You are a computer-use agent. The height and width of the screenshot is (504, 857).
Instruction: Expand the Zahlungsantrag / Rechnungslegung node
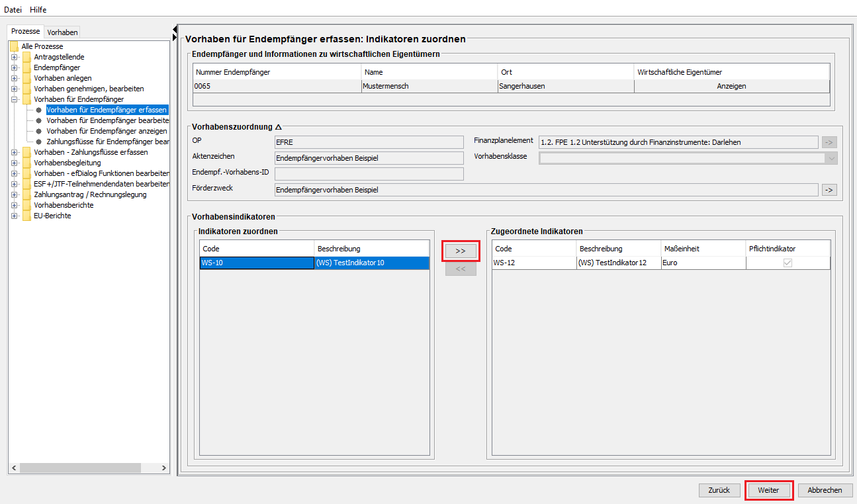pos(14,194)
